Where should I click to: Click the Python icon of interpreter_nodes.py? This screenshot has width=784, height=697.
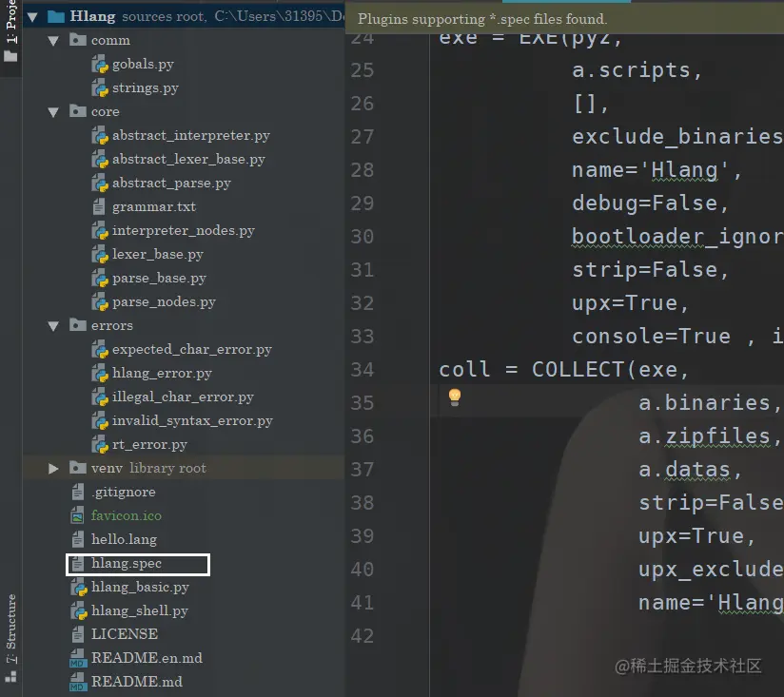[100, 231]
